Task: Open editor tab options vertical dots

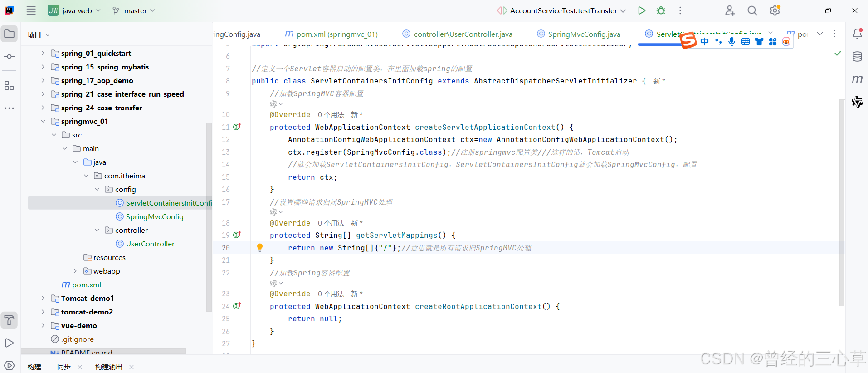Action: (834, 34)
